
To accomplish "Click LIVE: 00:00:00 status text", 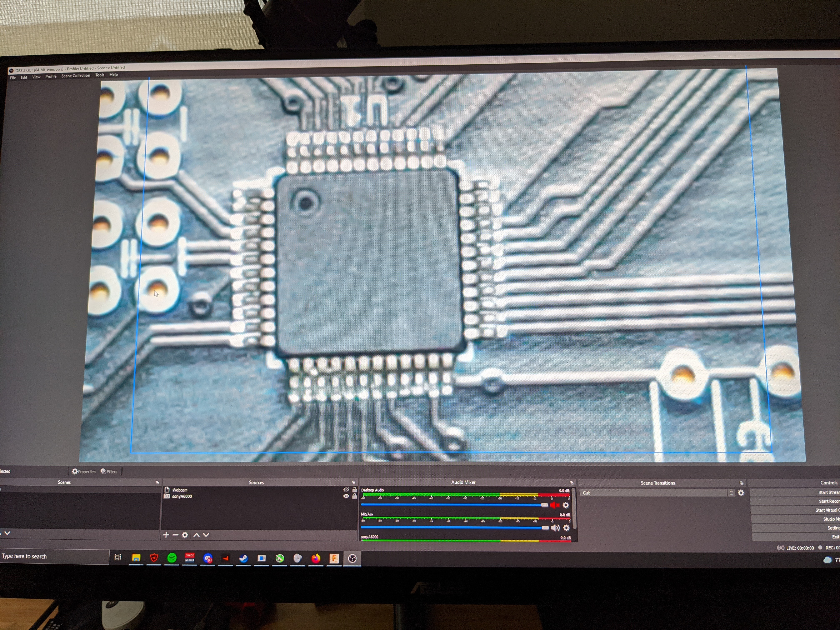I will (800, 548).
